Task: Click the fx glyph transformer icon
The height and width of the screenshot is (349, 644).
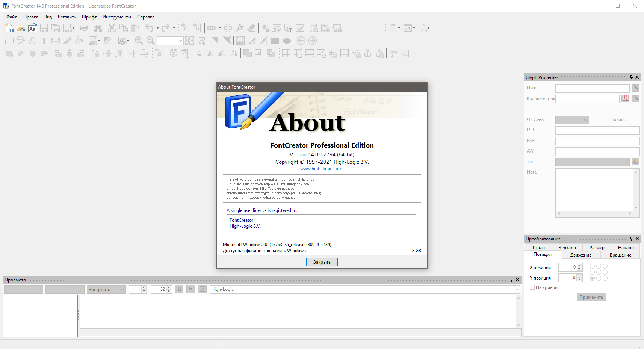Action: pos(240,28)
